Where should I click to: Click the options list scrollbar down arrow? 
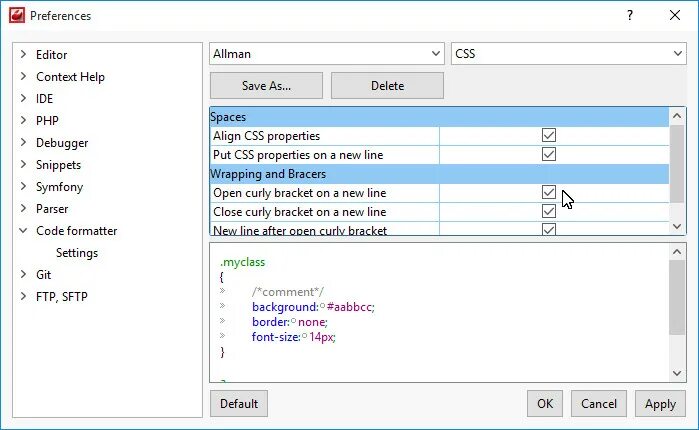pyautogui.click(x=677, y=227)
